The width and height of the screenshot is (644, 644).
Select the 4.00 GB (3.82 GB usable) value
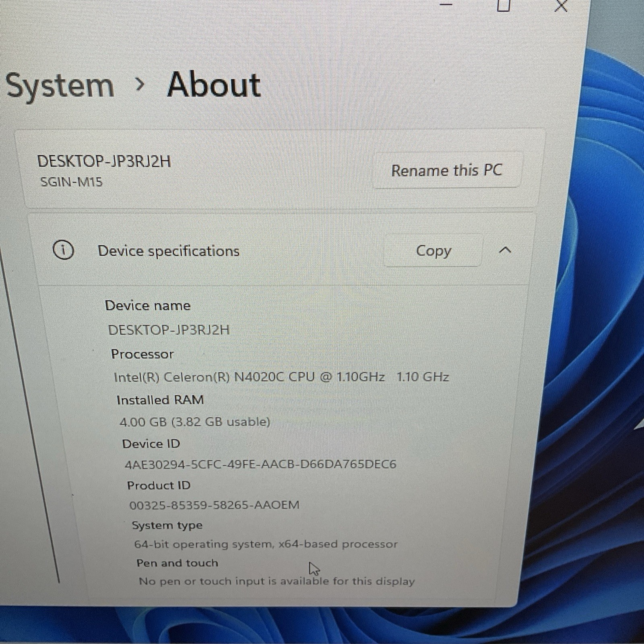click(x=195, y=422)
